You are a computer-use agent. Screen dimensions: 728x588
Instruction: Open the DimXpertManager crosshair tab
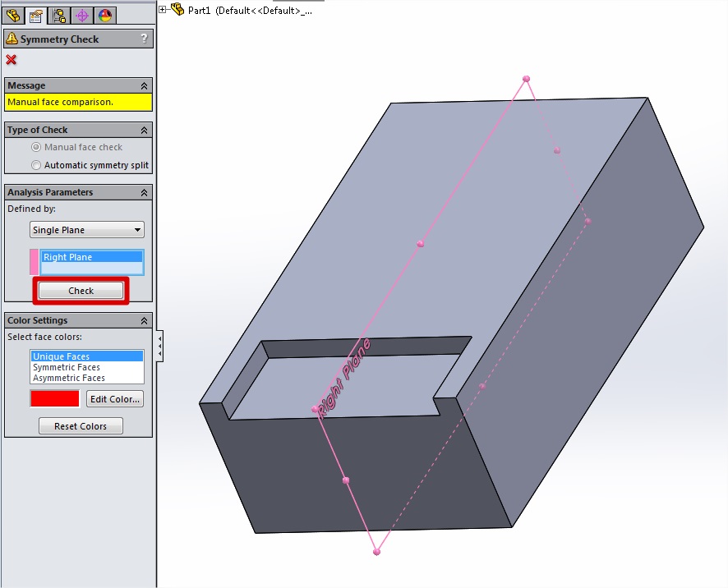pos(81,15)
